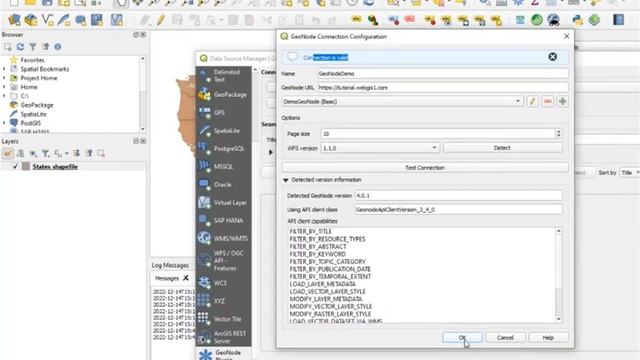Select GeoPackage tab in Data Source Manager
Screen dimensions: 640x360
[x=224, y=95]
